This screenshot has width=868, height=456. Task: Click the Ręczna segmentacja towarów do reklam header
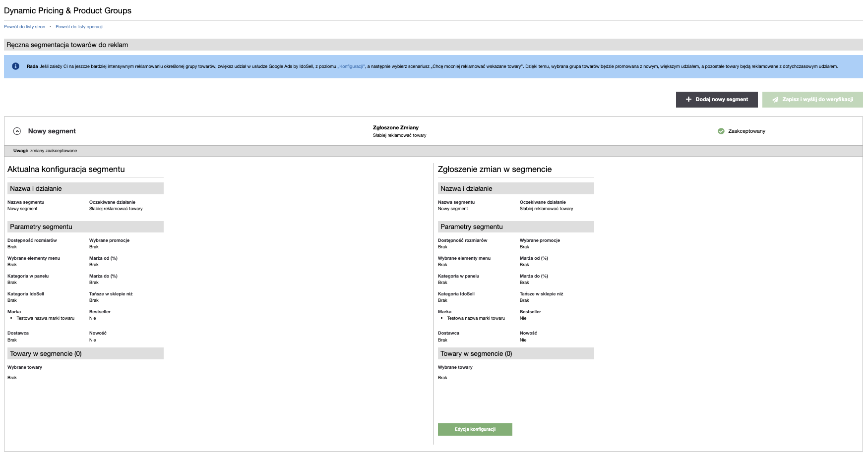click(67, 45)
